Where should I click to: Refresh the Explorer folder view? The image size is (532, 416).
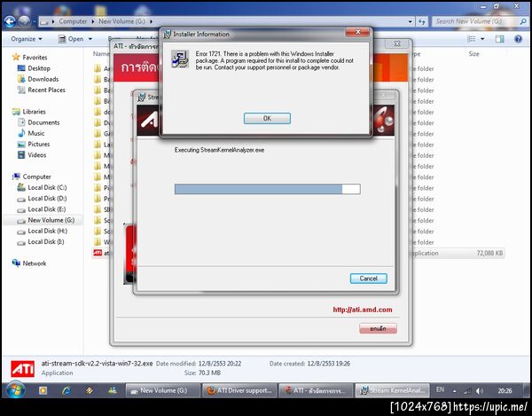(x=422, y=21)
